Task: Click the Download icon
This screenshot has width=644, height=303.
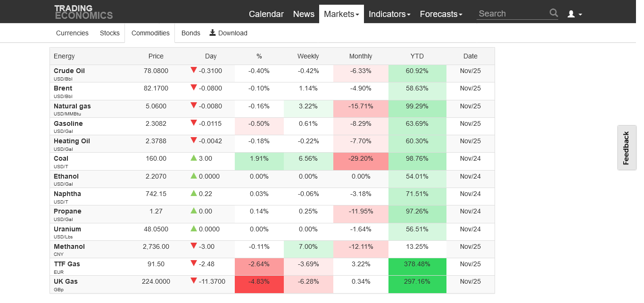Action: (213, 33)
